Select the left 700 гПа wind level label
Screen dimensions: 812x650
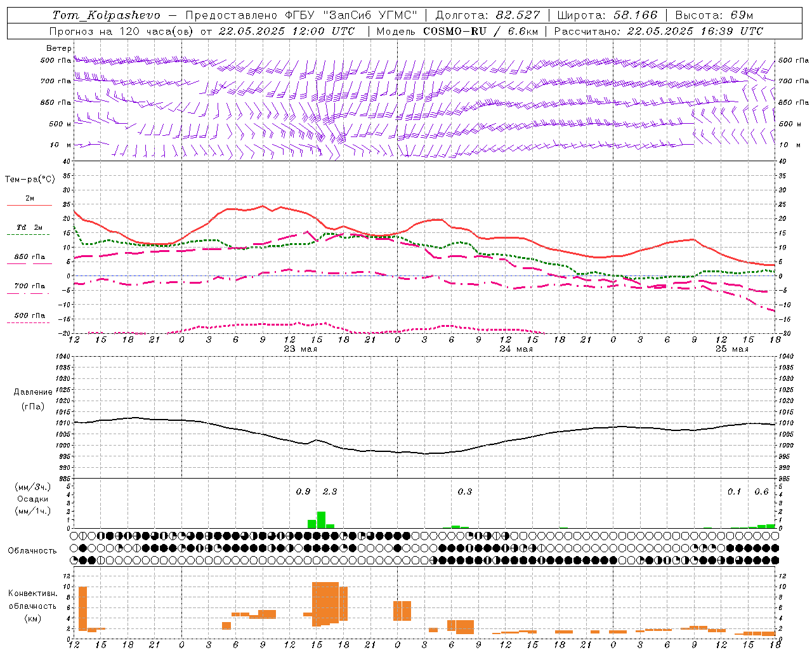[x=56, y=81]
